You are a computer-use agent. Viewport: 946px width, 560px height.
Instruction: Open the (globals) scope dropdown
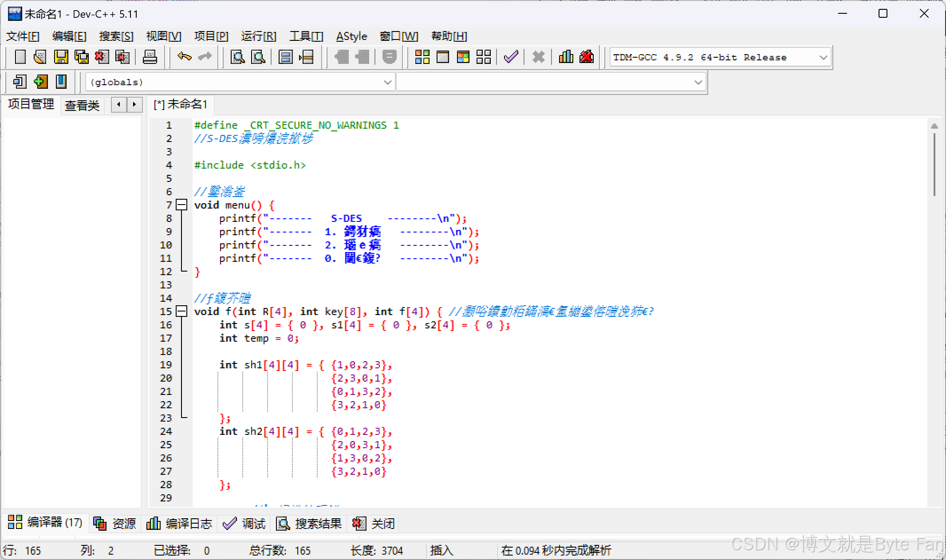[387, 82]
